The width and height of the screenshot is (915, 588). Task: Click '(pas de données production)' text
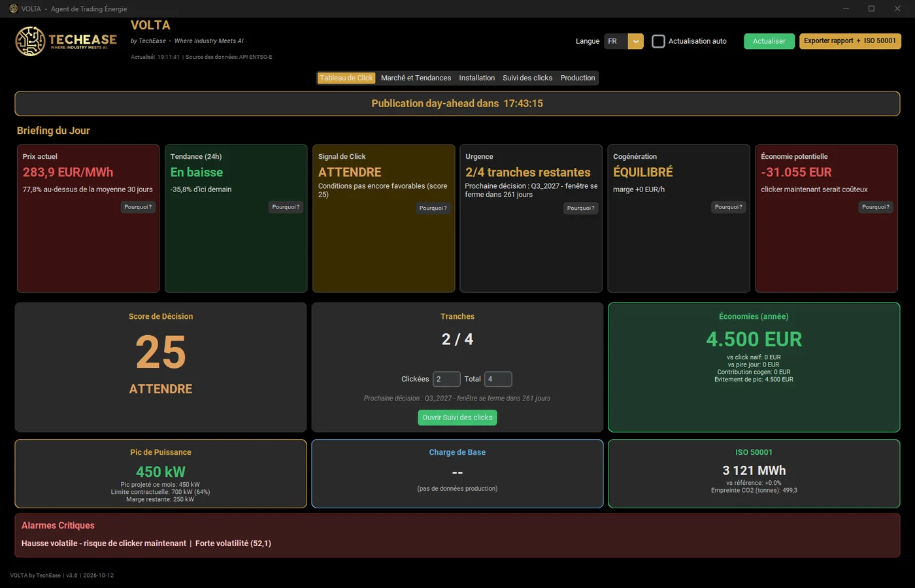coord(457,489)
